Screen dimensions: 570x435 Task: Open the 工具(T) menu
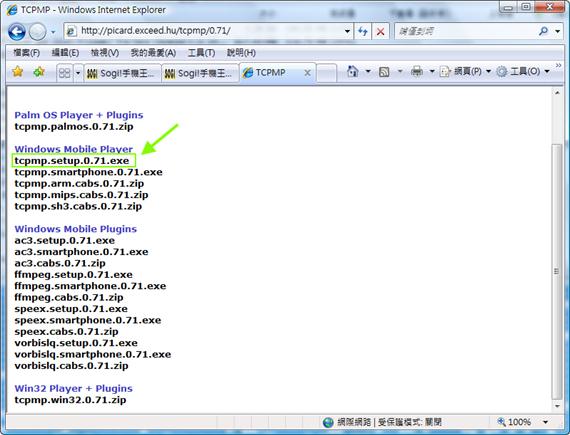[201, 53]
